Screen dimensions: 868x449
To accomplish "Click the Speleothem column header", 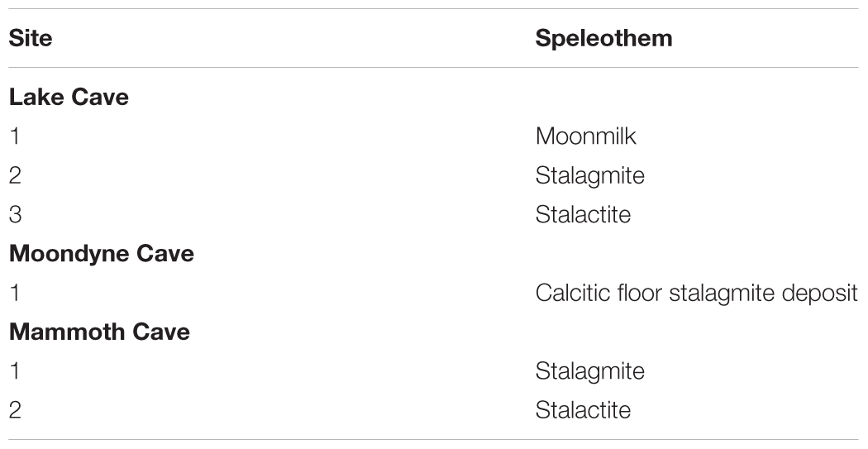I will [x=604, y=38].
